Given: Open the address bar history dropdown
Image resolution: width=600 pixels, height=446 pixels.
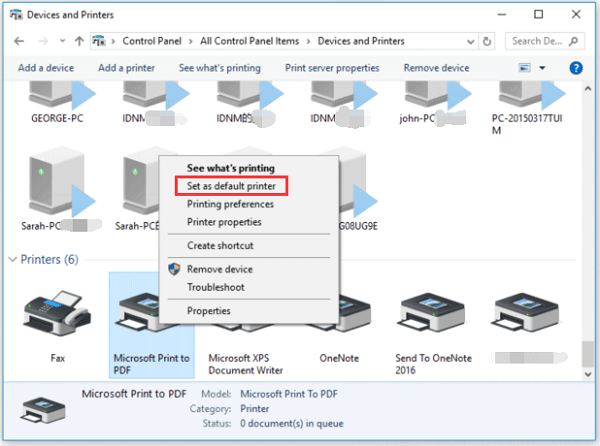Looking at the screenshot, I should tap(471, 41).
